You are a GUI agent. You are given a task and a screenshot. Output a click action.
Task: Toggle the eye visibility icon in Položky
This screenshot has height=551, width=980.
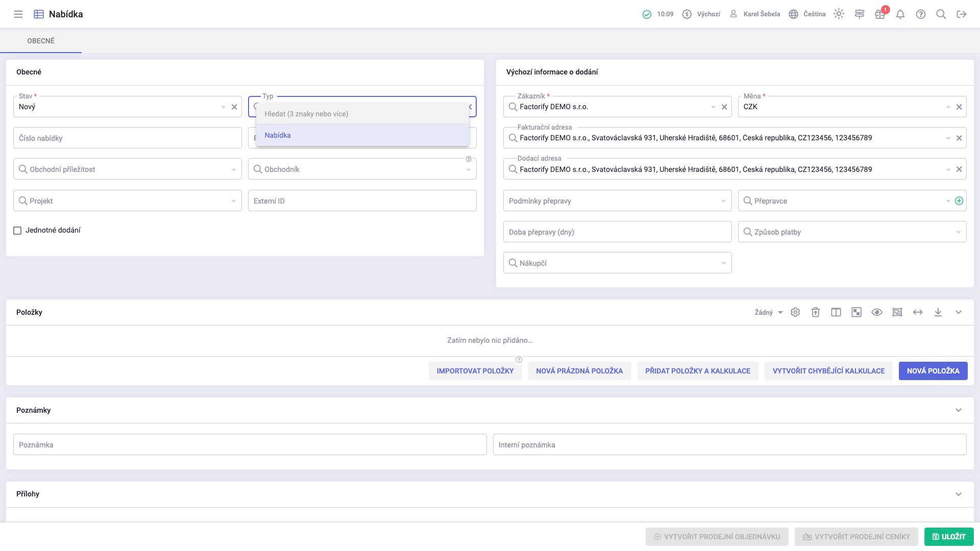click(877, 312)
